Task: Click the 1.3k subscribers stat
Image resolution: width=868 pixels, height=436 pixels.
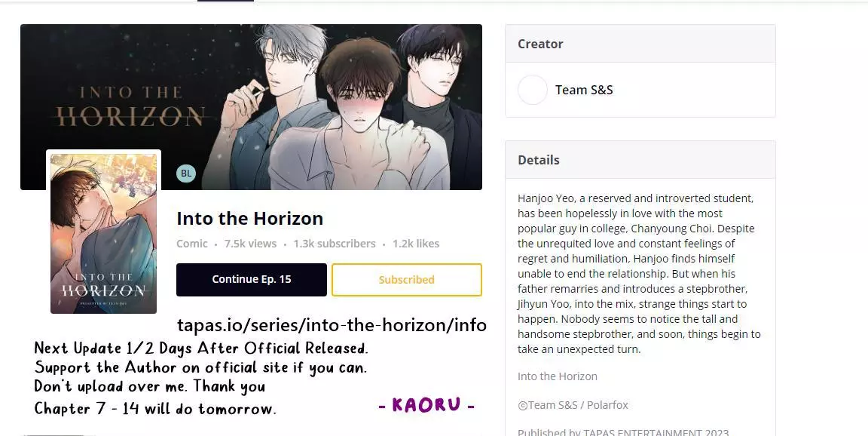Action: click(x=335, y=244)
